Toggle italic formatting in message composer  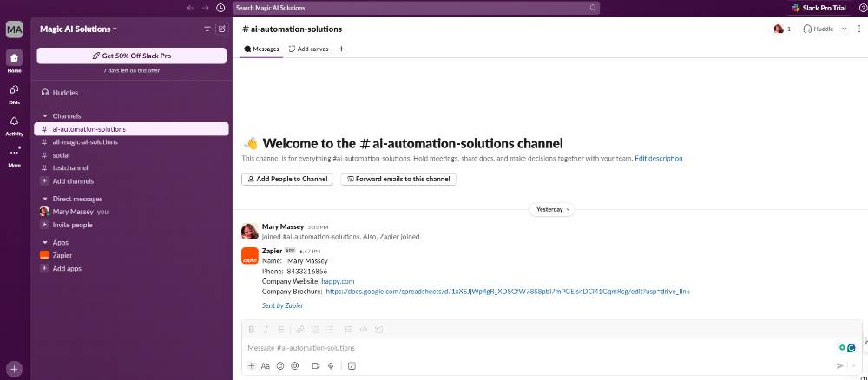[x=266, y=330]
